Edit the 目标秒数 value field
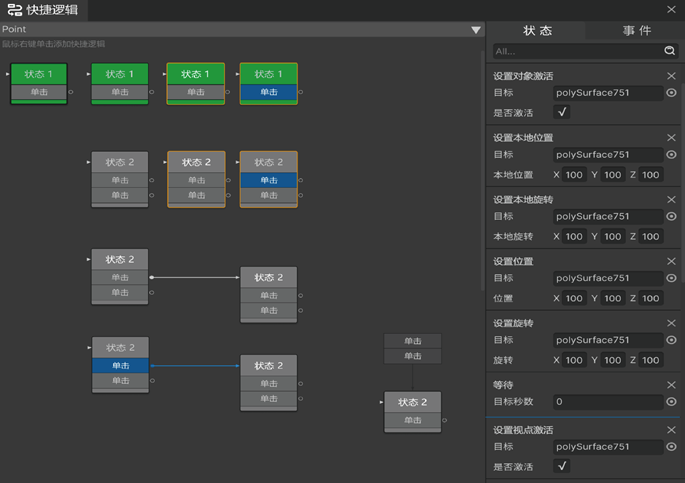 608,402
